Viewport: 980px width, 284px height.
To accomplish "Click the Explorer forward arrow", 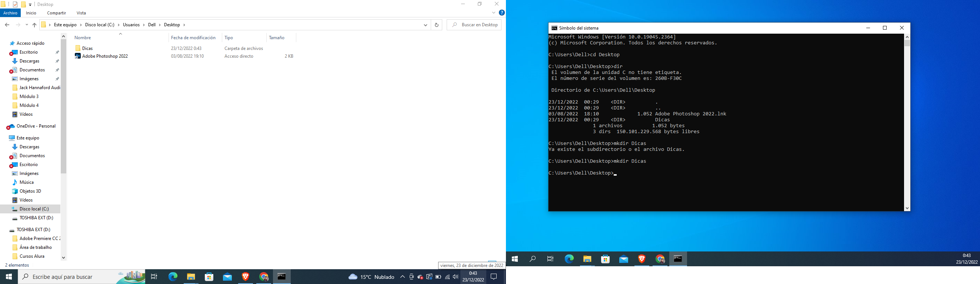I will [x=18, y=25].
